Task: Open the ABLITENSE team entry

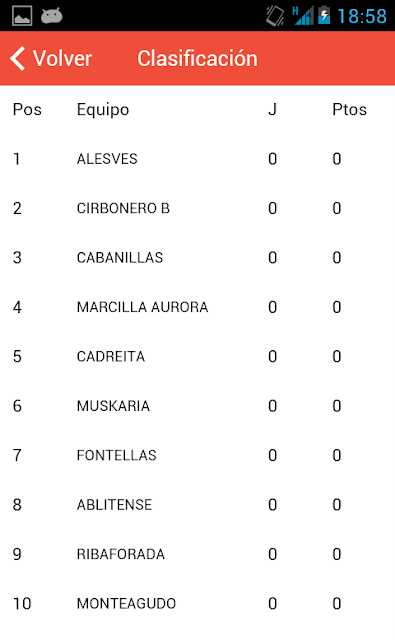Action: (198, 504)
